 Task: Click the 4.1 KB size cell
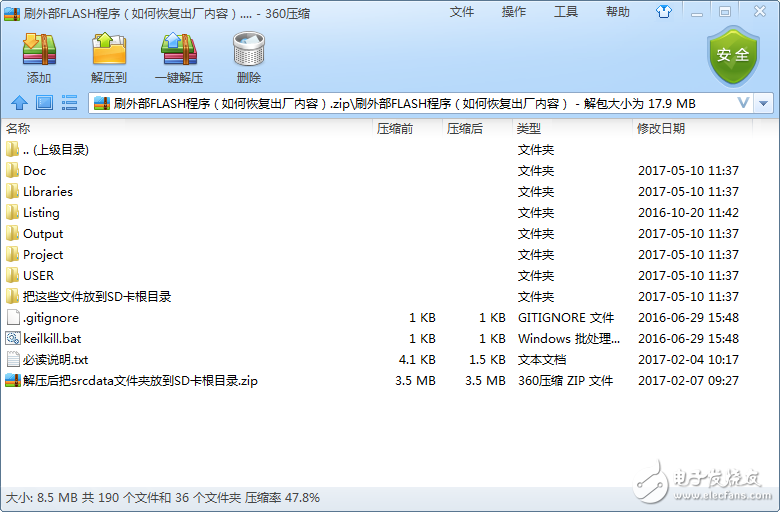click(417, 360)
